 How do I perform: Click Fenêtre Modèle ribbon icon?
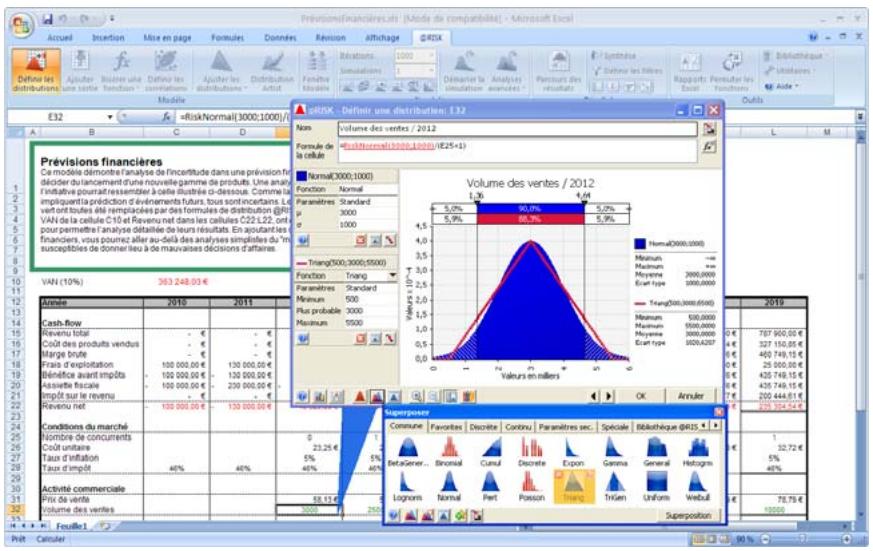click(x=316, y=62)
